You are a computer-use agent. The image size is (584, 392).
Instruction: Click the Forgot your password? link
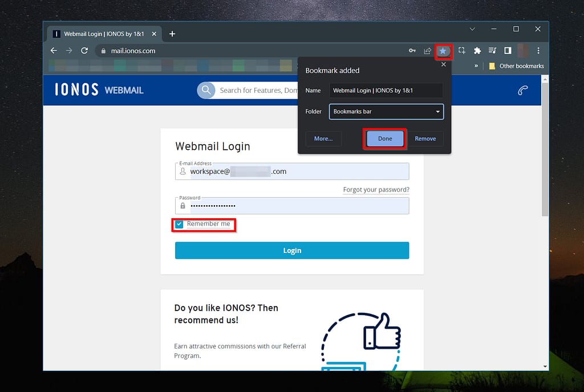(376, 190)
